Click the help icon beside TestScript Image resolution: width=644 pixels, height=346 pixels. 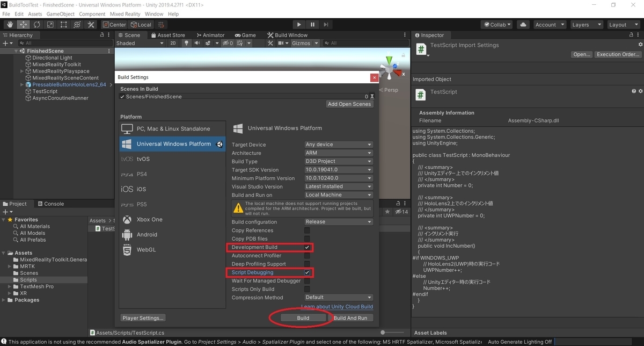point(634,92)
